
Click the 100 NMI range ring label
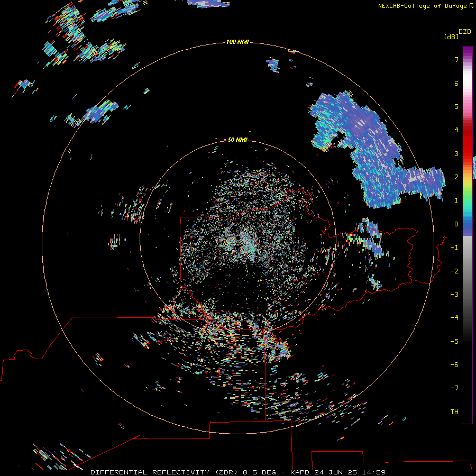point(237,42)
